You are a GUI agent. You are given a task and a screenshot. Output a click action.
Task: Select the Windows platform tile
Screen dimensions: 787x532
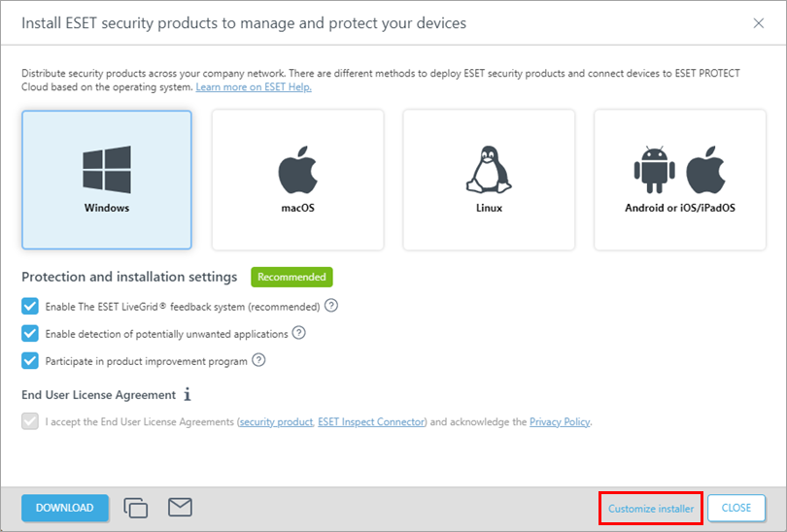[x=106, y=180]
